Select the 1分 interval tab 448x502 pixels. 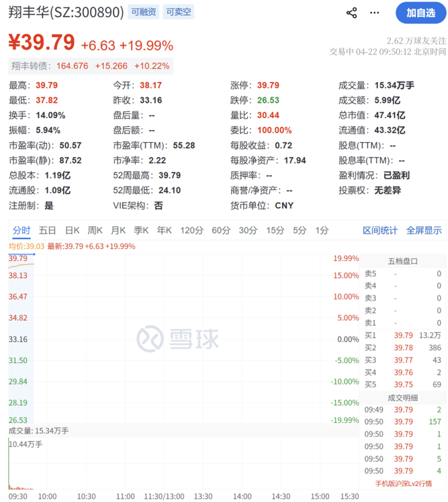pyautogui.click(x=322, y=230)
